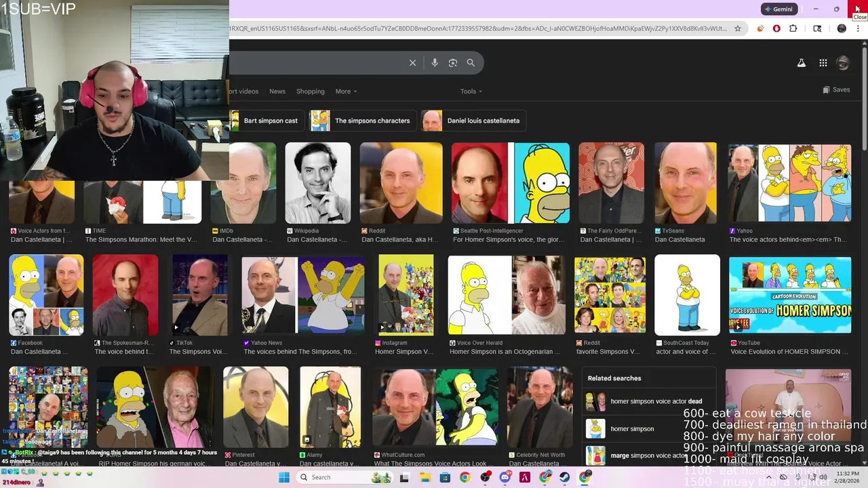Open the Voice Over Herald octogenarian image

(507, 295)
